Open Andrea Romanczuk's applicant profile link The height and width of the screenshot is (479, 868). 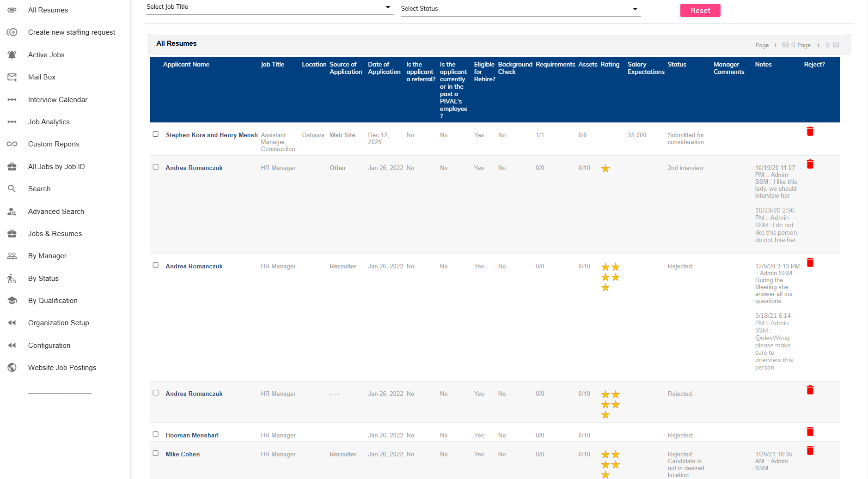pos(194,168)
